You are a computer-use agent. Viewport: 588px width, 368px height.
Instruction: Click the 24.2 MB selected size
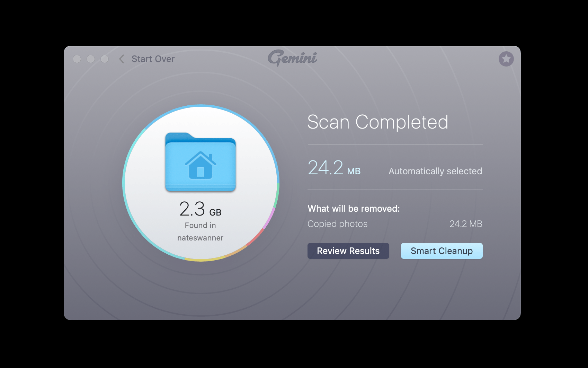pyautogui.click(x=334, y=168)
